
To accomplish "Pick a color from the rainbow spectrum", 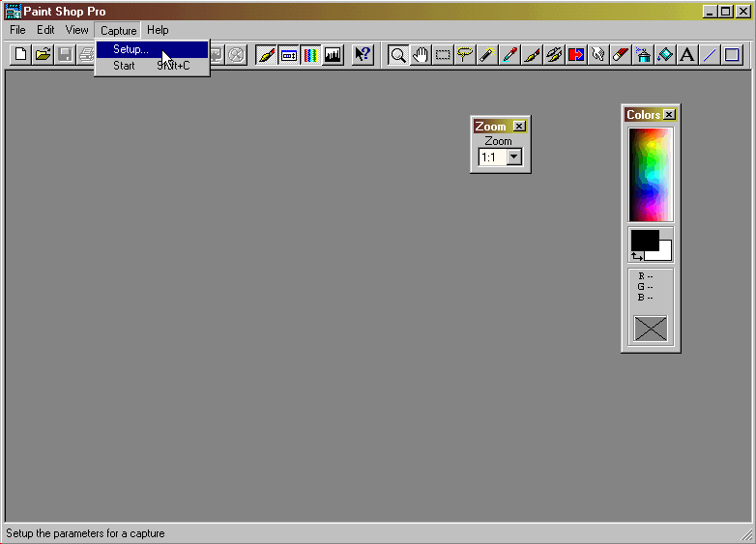I will [651, 175].
